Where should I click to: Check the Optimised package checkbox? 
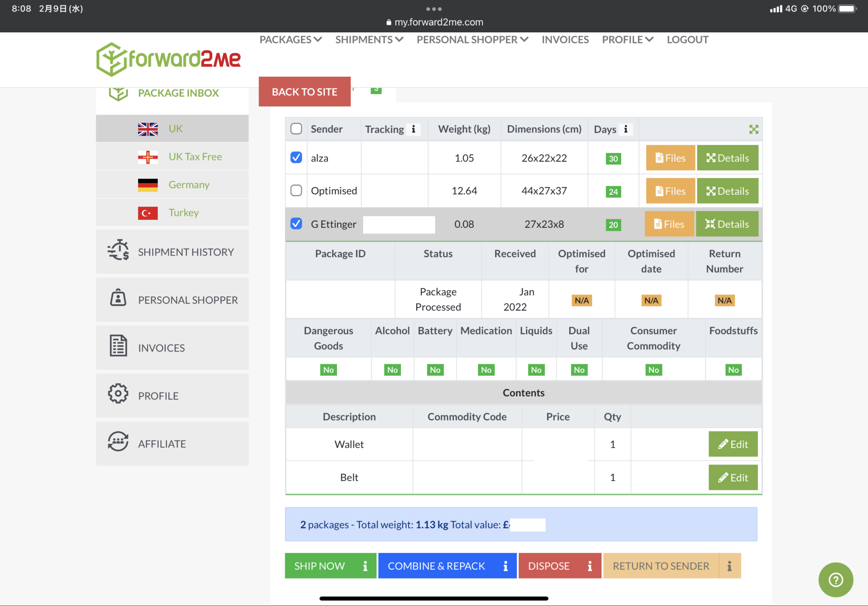point(296,191)
